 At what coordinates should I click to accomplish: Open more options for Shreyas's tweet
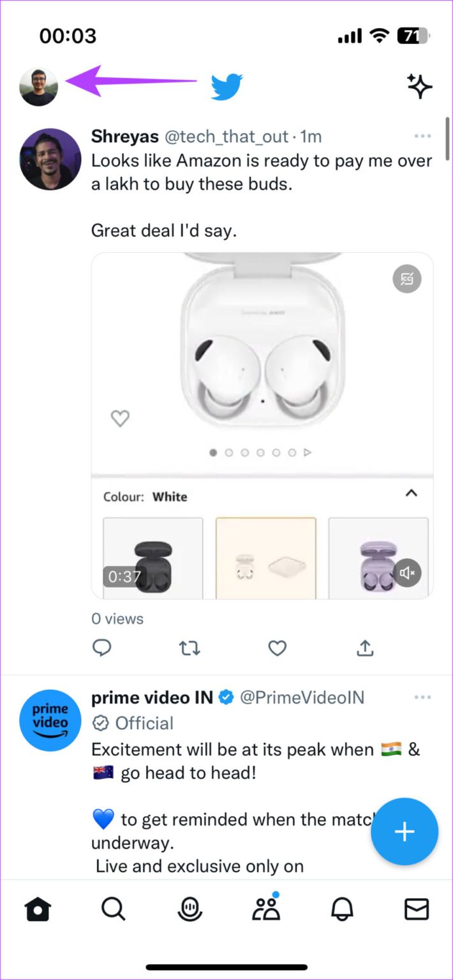[x=422, y=137]
